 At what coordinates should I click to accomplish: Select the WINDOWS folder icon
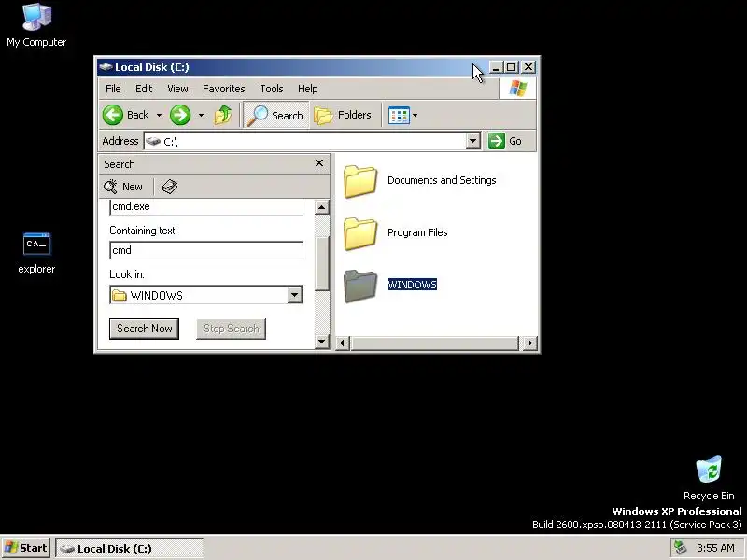click(x=360, y=286)
